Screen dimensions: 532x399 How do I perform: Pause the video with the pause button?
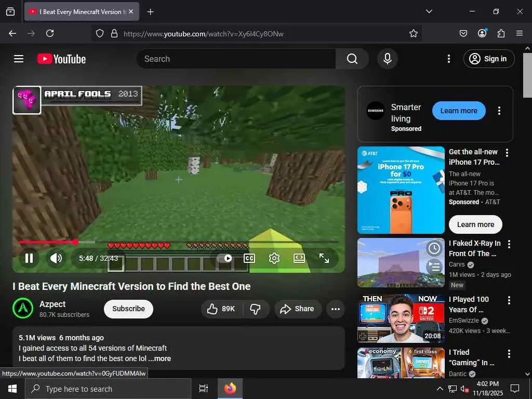(29, 259)
